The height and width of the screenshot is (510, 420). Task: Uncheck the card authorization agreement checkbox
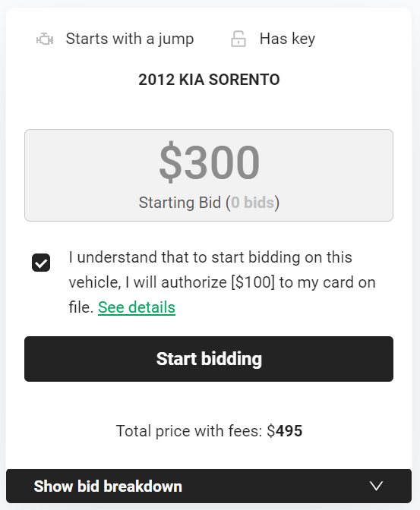pos(41,263)
